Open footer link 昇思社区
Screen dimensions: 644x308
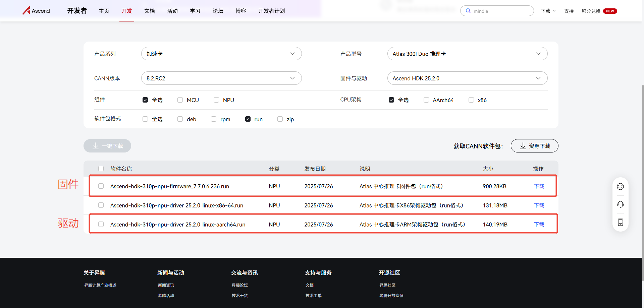[x=387, y=285]
